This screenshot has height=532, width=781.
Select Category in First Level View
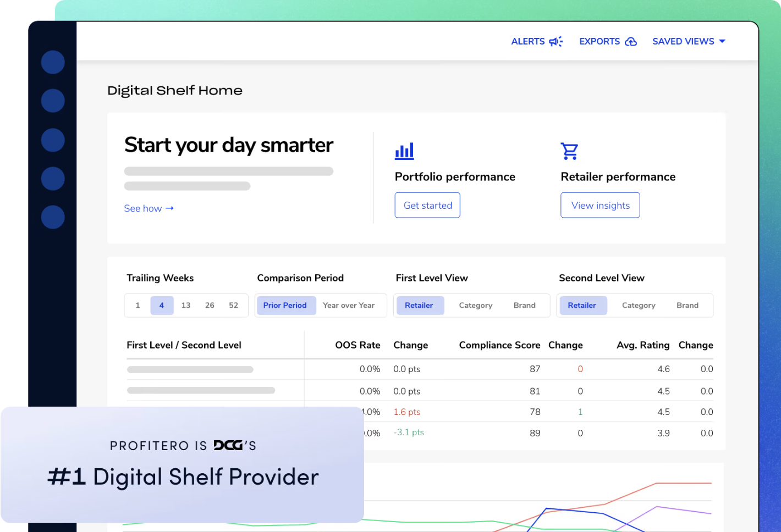coord(476,305)
